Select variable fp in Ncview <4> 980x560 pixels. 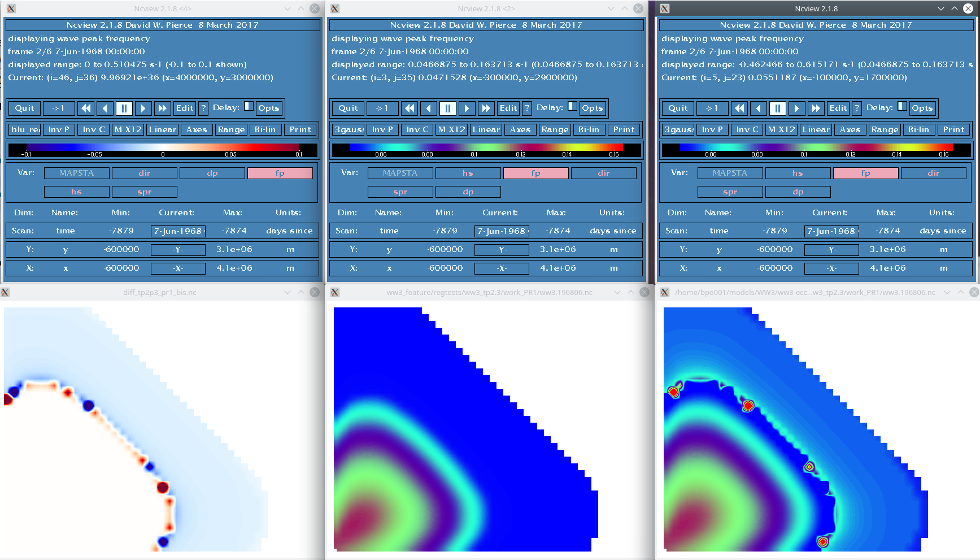tap(280, 173)
